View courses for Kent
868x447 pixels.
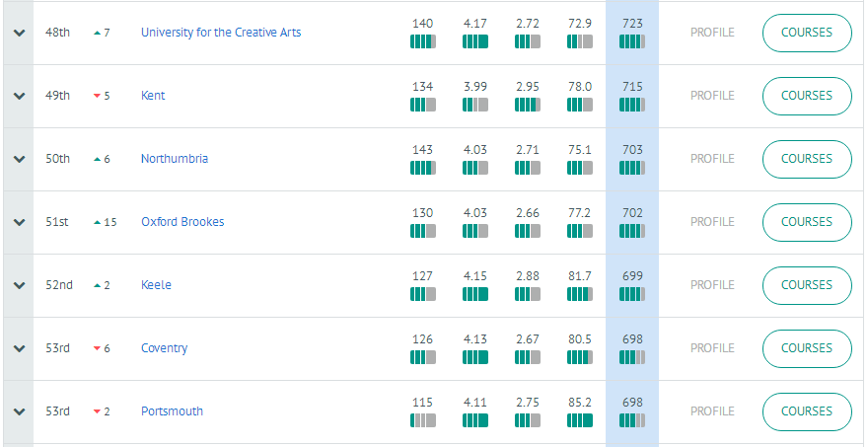(x=807, y=96)
